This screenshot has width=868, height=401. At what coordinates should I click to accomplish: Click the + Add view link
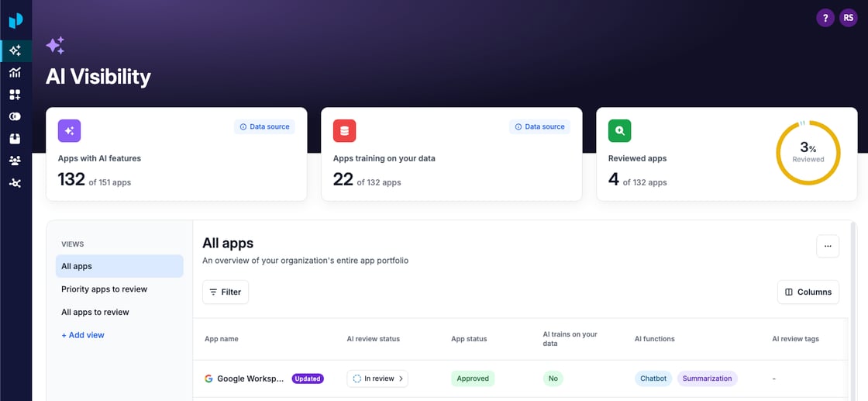(x=83, y=335)
